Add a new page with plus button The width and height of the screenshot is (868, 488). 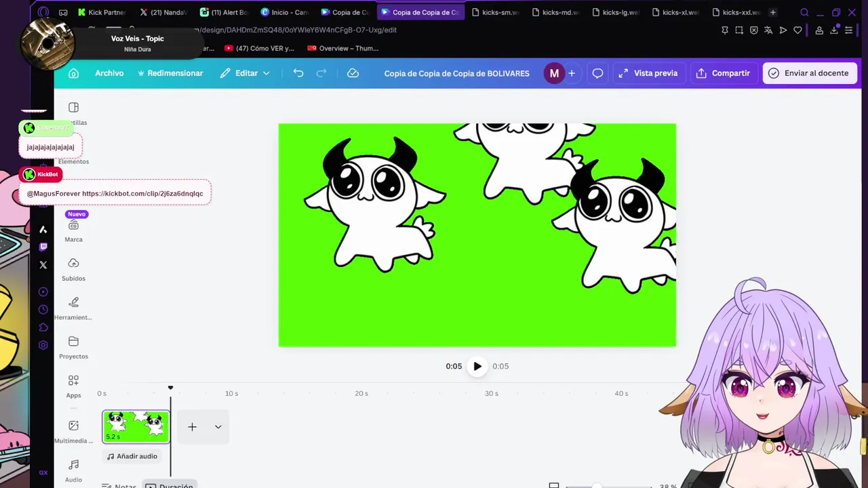pos(192,427)
